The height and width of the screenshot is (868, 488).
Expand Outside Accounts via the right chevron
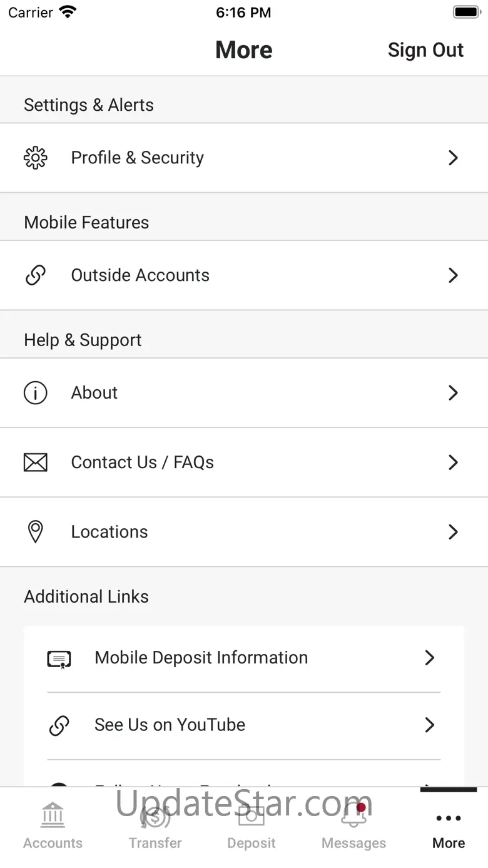click(x=454, y=275)
